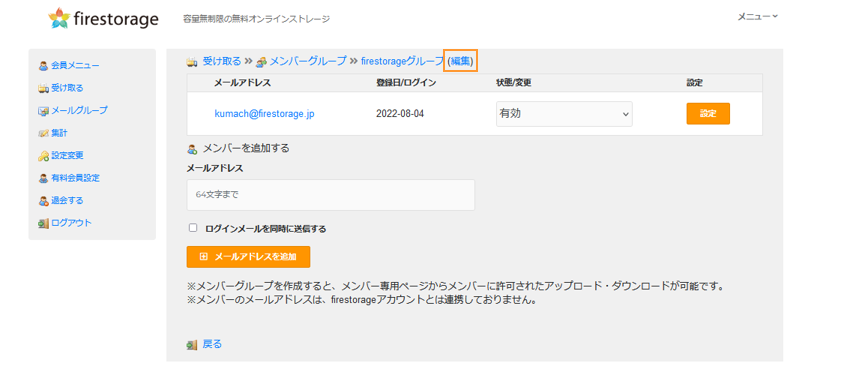Click the 容量無制限の無料オンラインストレージ tagline
Screen dimensions: 846x377
257,19
